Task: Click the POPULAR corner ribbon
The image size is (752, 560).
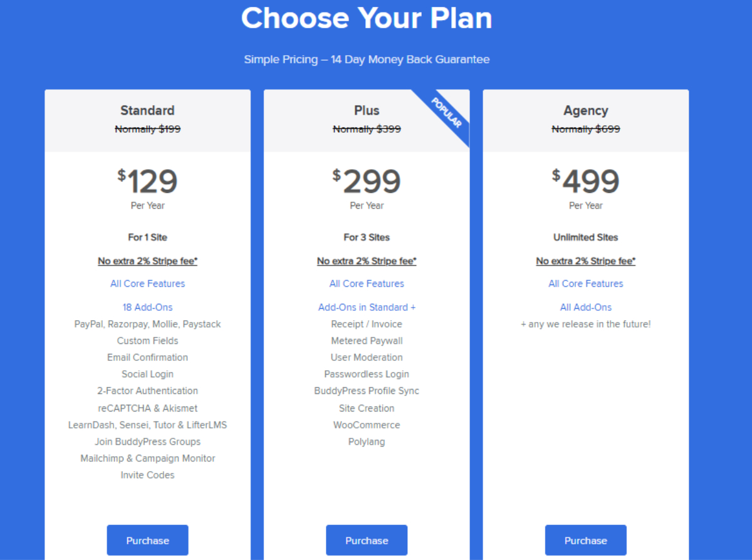Action: click(x=447, y=113)
